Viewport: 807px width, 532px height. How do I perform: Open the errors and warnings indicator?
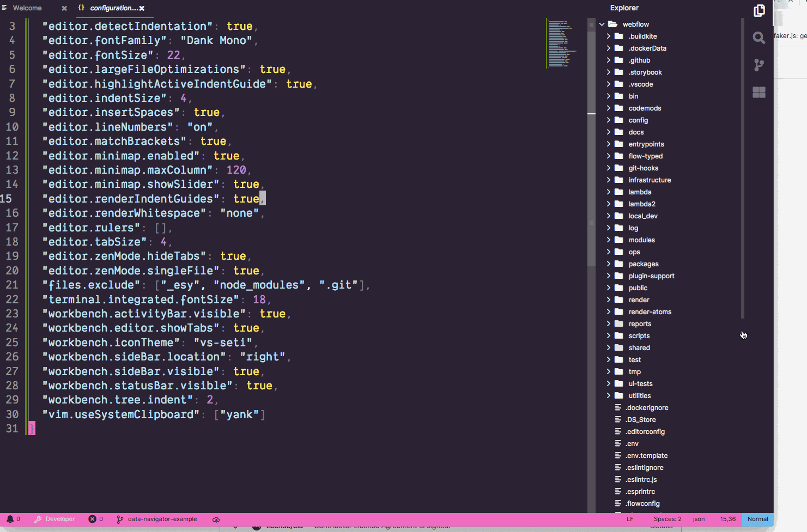(95, 518)
